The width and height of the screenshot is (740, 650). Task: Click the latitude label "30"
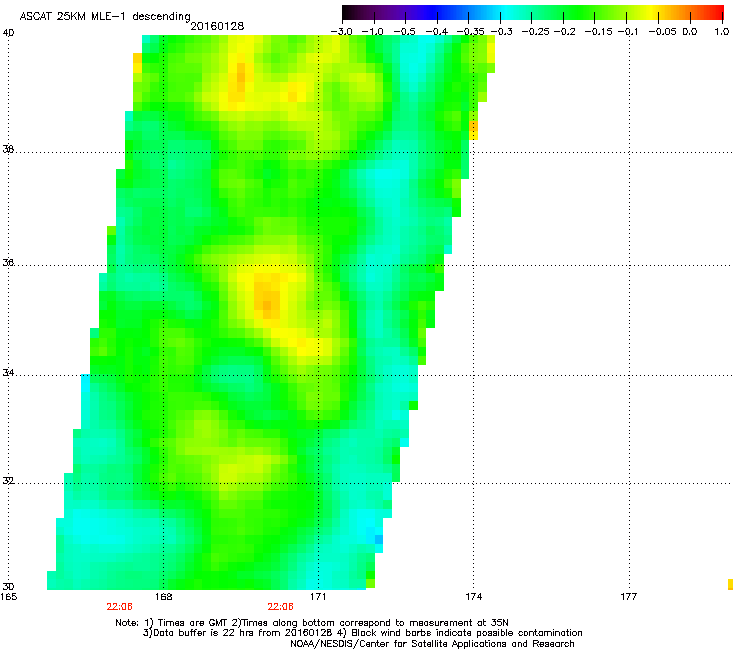click(8, 587)
